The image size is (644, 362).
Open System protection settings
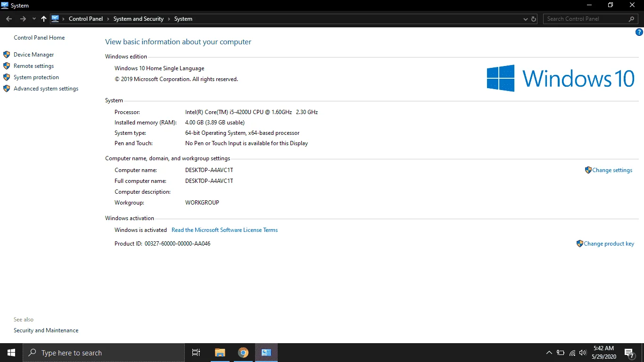click(36, 77)
